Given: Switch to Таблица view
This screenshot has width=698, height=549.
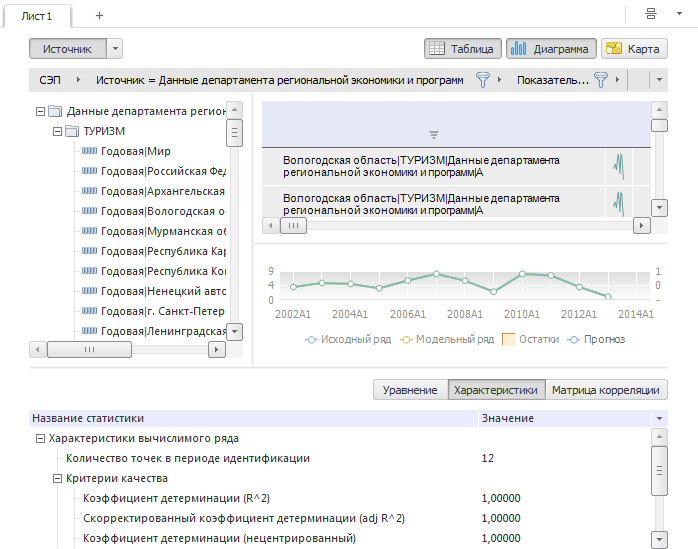Looking at the screenshot, I should (463, 49).
